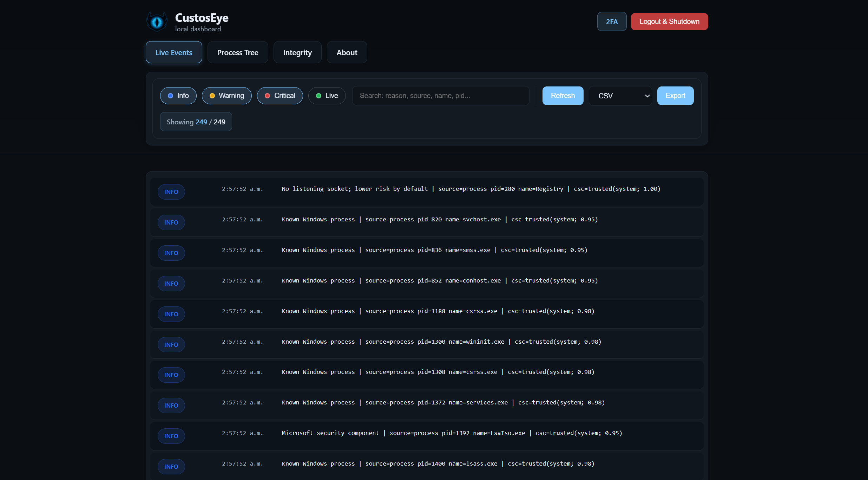Screen dimensions: 868x480
Task: Click the blue dot on the Info filter
Action: pyautogui.click(x=170, y=96)
